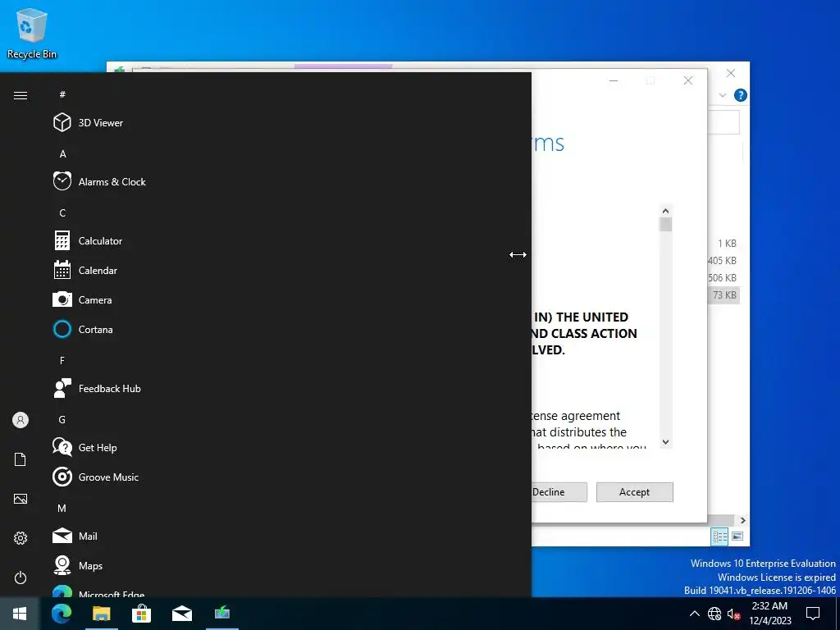Open the Mail app in Start list
This screenshot has width=840, height=630.
coord(102,536)
